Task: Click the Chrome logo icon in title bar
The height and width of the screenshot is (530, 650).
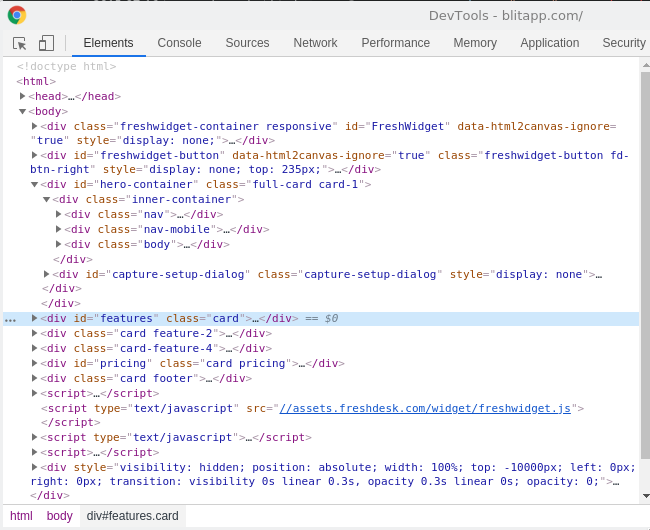Action: 17,15
